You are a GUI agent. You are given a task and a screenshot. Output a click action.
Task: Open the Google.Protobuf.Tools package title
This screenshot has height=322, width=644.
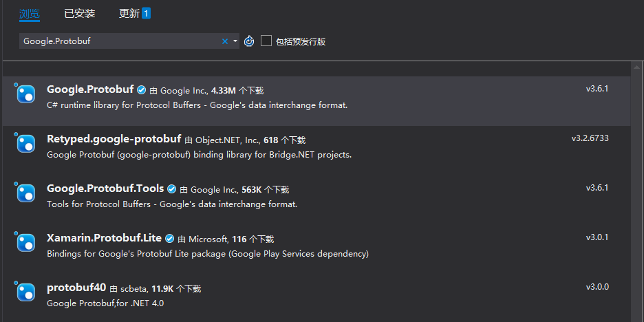pos(105,189)
